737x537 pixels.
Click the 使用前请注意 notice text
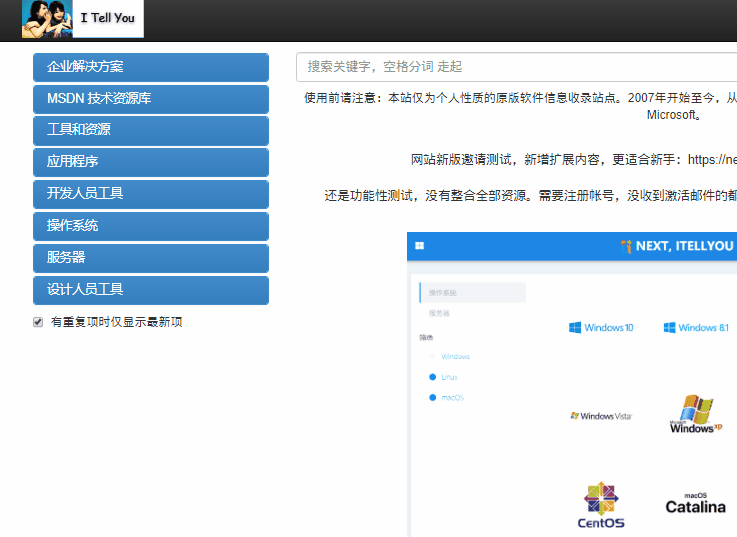[x=520, y=106]
